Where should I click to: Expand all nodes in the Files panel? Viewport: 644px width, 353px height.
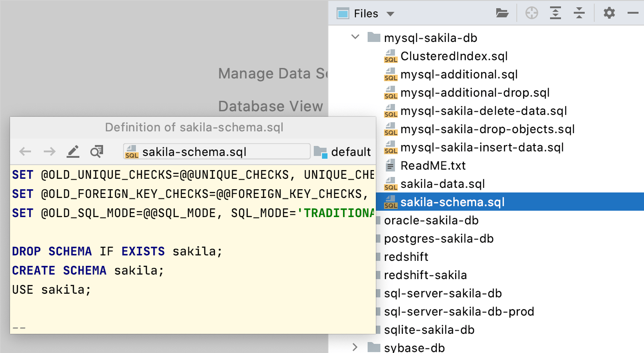point(556,13)
